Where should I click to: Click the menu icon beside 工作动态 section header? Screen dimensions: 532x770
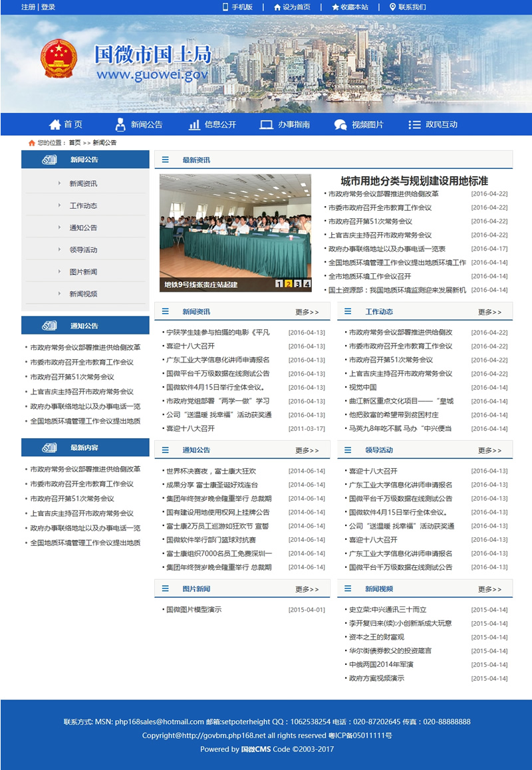348,311
